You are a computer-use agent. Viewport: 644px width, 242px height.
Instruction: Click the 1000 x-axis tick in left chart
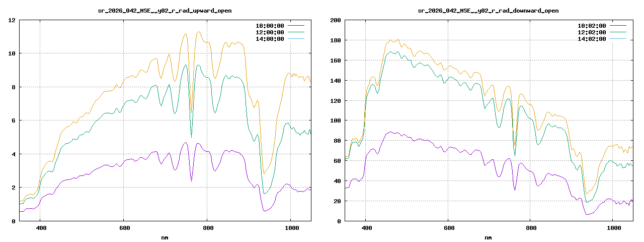(x=290, y=228)
